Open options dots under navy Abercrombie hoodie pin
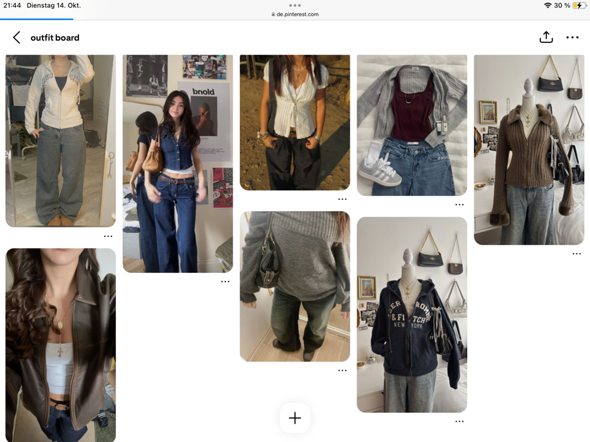Image resolution: width=590 pixels, height=442 pixels. click(x=459, y=421)
